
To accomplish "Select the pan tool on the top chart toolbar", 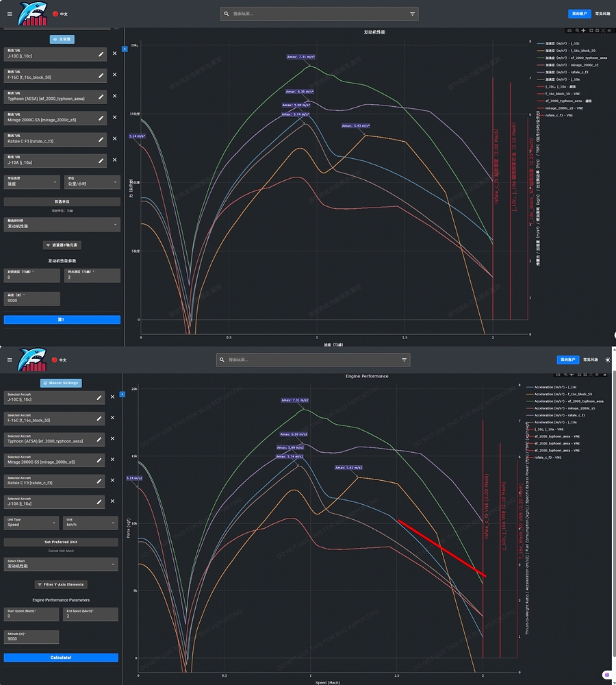I will point(583,31).
